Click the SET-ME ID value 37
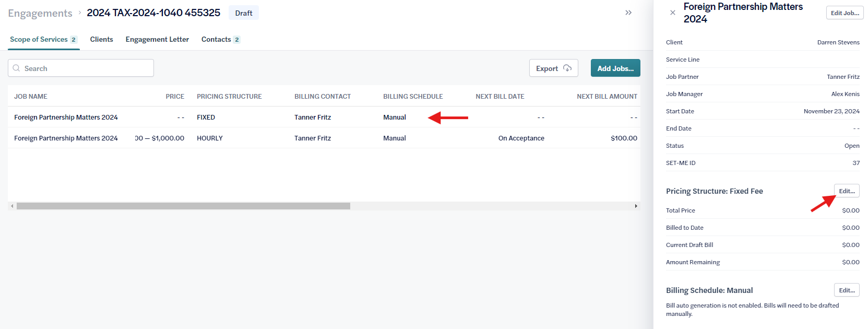Screen dimensions: 868x329 pos(856,163)
